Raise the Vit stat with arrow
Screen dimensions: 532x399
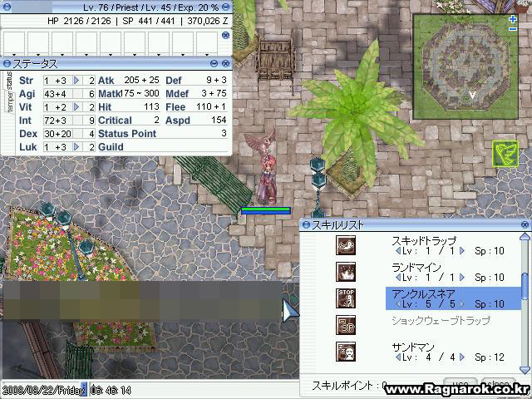[x=77, y=107]
